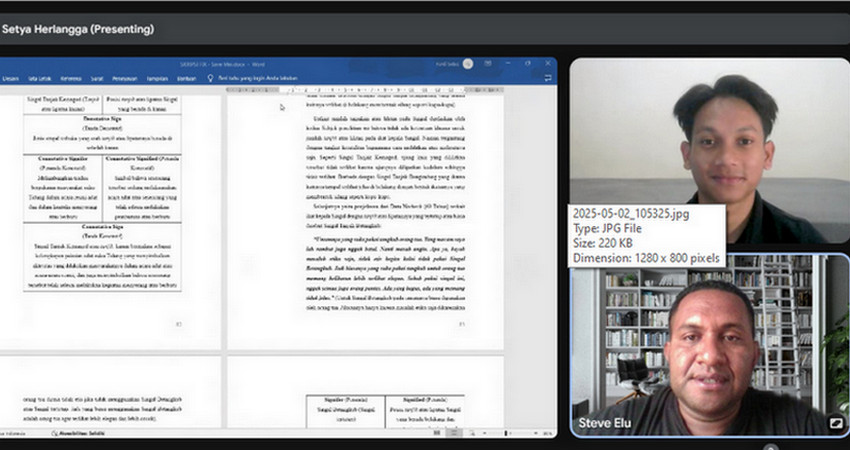Screen dimensions: 850x450
Task: Minimize the Word window
Action: [508, 63]
